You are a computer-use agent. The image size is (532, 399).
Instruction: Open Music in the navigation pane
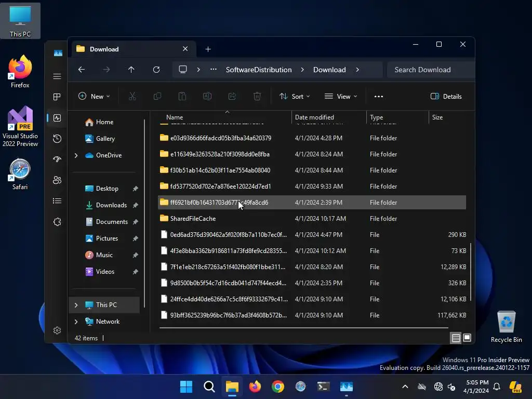click(104, 255)
